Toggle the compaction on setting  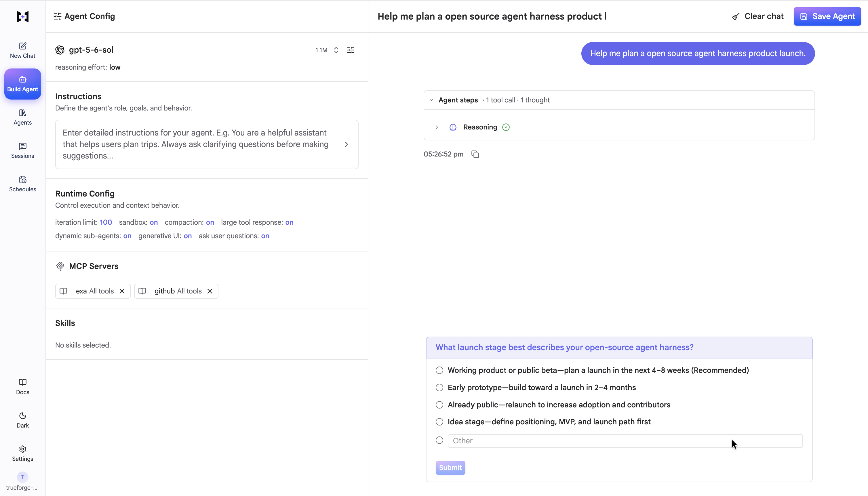[x=210, y=222]
